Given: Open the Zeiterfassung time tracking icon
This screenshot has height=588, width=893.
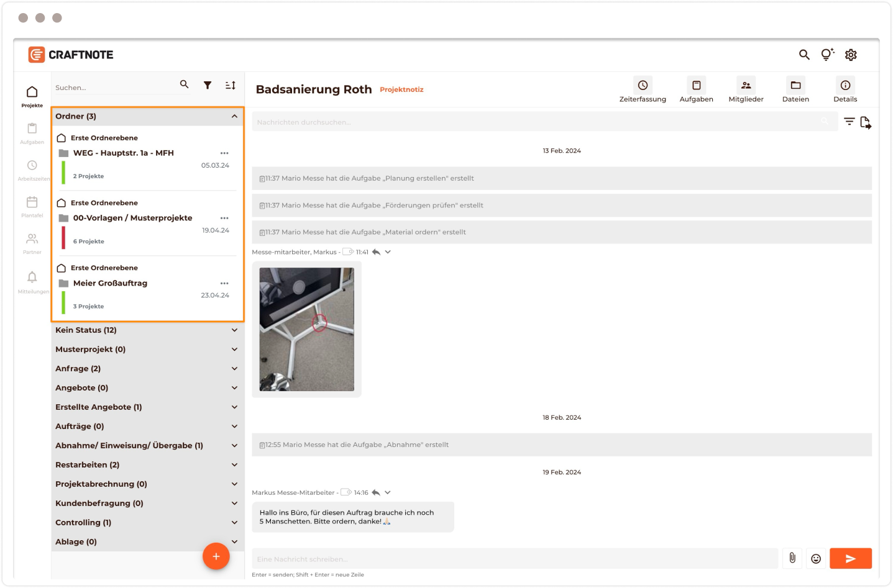Looking at the screenshot, I should tap(643, 86).
